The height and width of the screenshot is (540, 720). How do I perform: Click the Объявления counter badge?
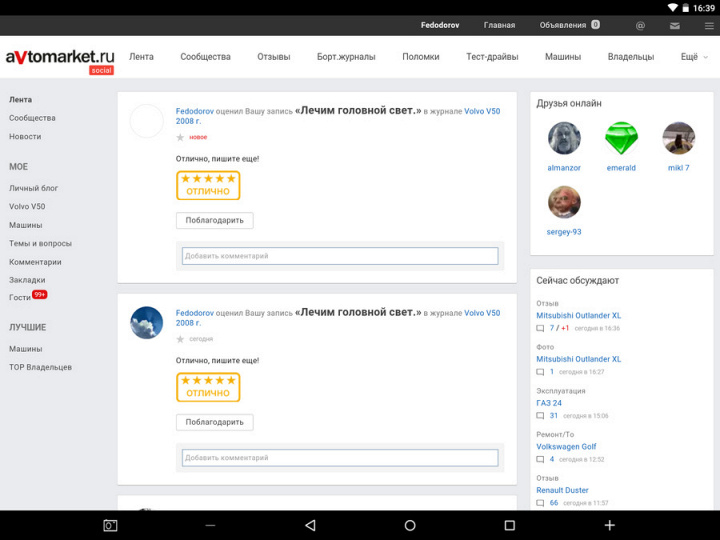596,25
